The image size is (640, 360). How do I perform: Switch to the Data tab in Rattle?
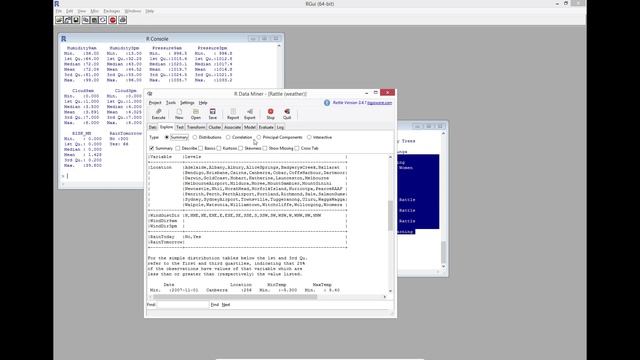[x=152, y=127]
